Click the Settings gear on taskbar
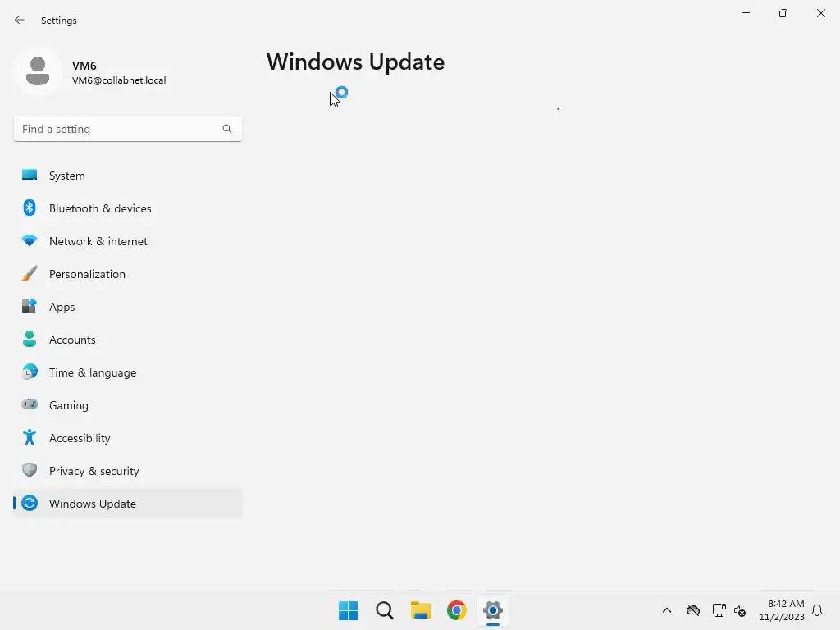Screen dimensions: 840x630 (x=493, y=610)
